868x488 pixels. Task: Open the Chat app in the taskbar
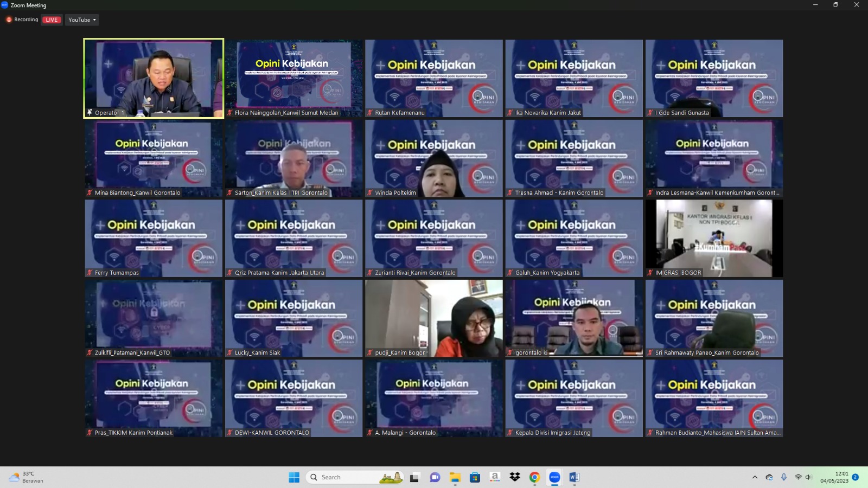435,477
